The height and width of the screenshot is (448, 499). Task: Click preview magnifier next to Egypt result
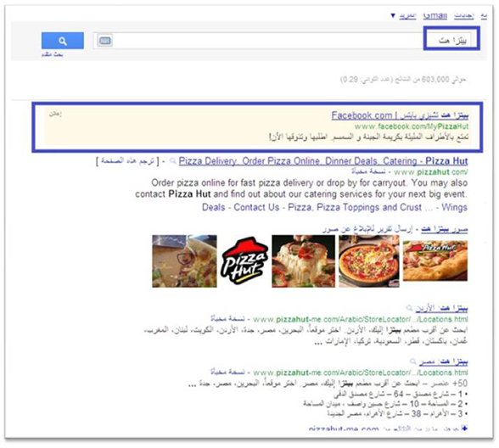[x=412, y=361]
